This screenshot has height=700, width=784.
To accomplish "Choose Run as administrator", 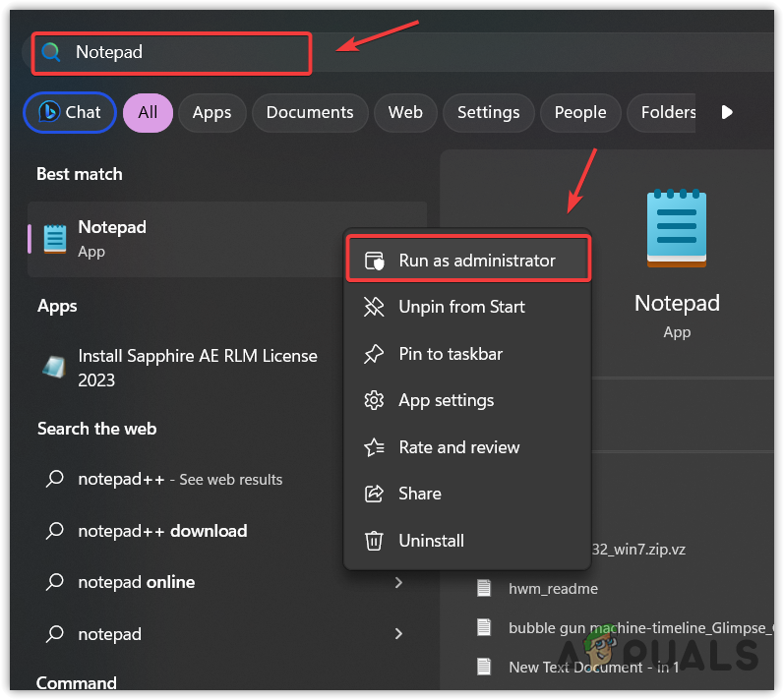I will [x=468, y=261].
